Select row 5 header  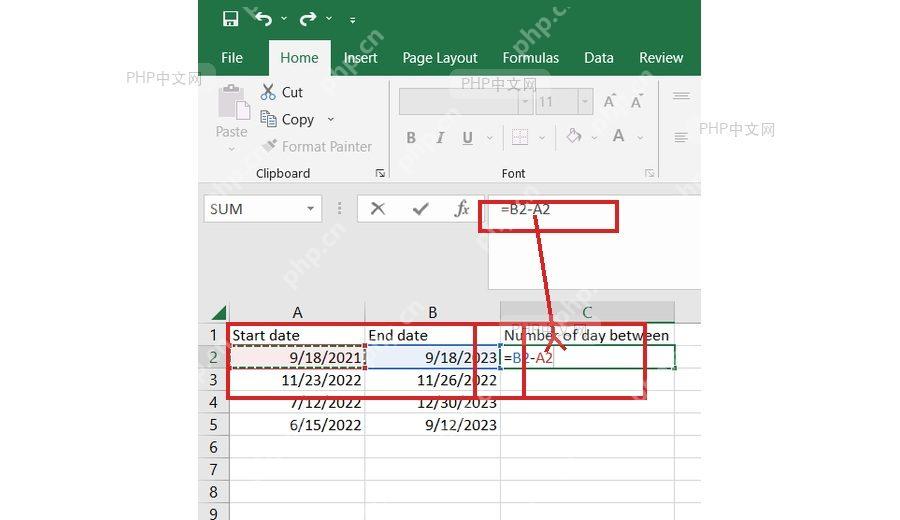point(213,425)
